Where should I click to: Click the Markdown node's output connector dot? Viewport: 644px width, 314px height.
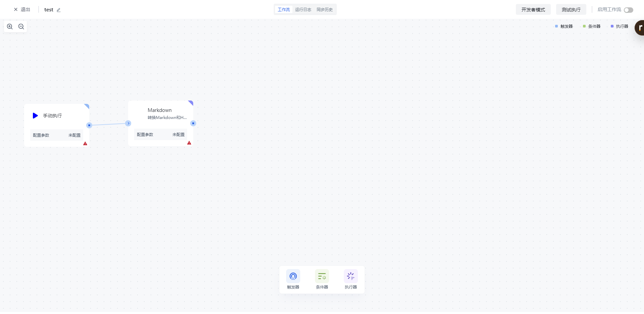[193, 123]
